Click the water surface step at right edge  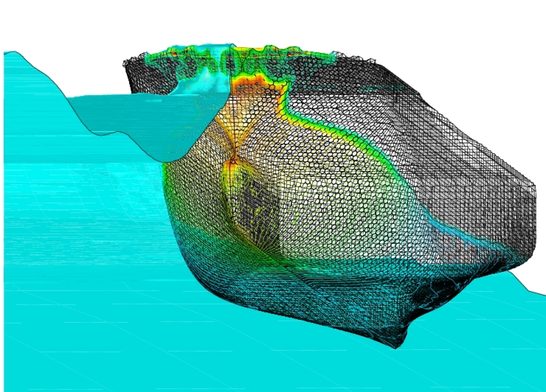(523, 286)
